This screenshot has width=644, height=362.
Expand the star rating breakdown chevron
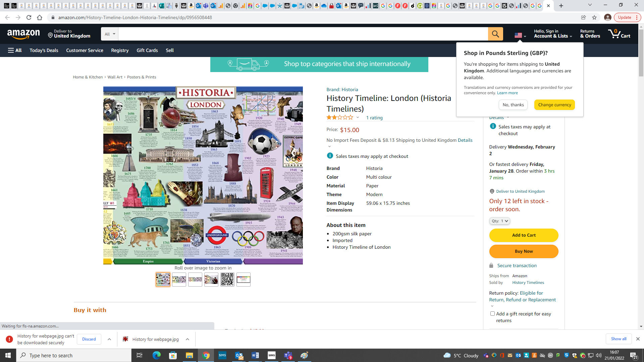[358, 117]
